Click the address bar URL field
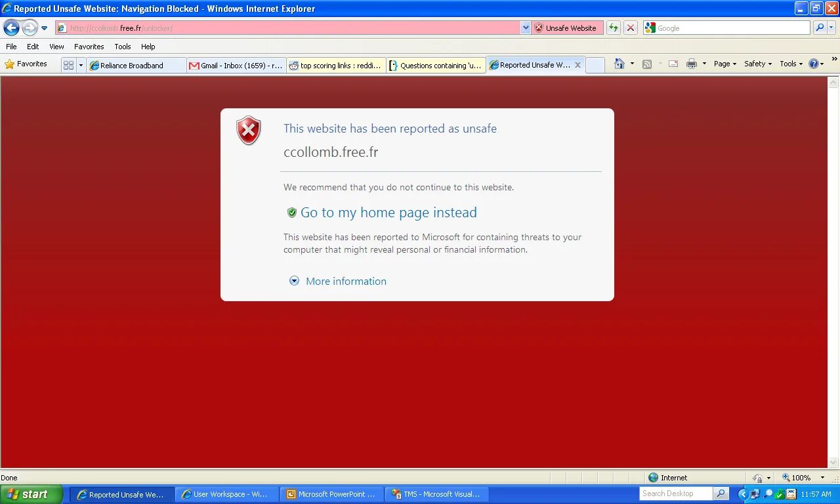This screenshot has width=840, height=504. pos(288,28)
